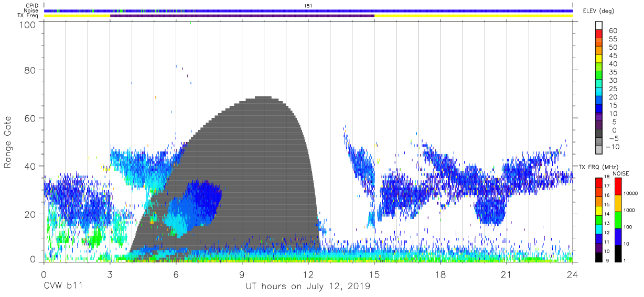Click the 25 label on the ELEV scale
644x297 pixels.
point(613,89)
